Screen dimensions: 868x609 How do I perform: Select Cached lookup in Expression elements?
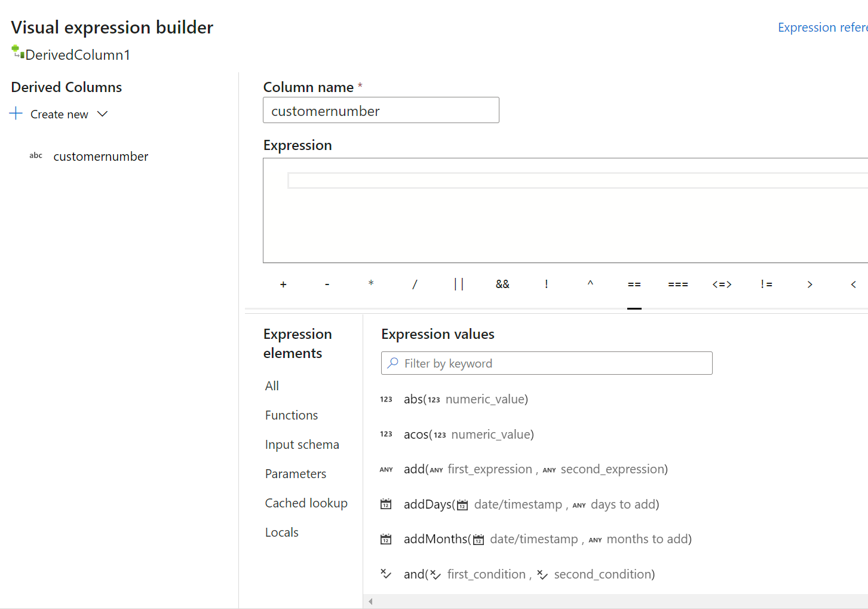coord(306,503)
